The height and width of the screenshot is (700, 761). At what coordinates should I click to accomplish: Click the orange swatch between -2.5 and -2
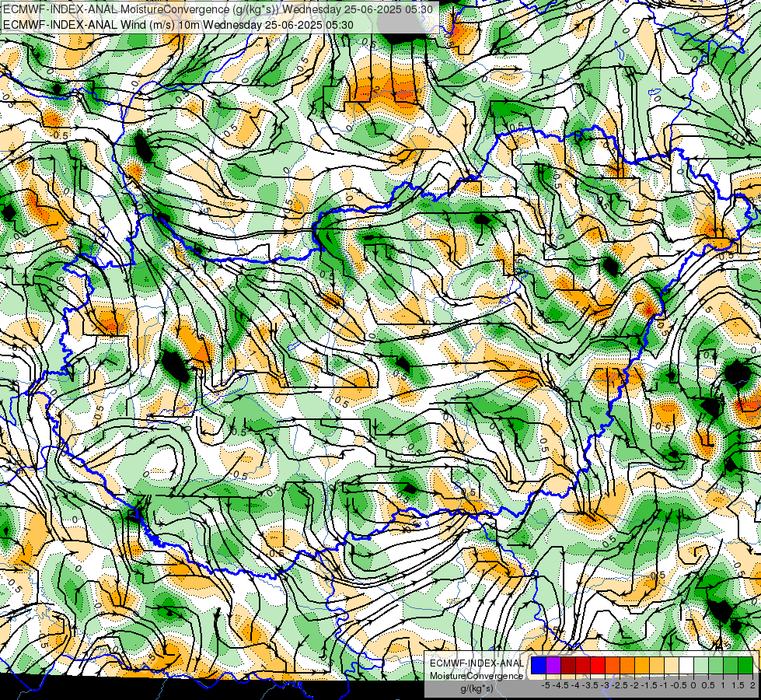(x=627, y=666)
